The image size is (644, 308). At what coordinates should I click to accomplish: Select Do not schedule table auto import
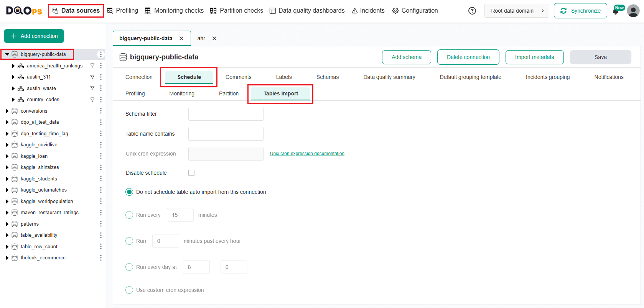(x=129, y=192)
